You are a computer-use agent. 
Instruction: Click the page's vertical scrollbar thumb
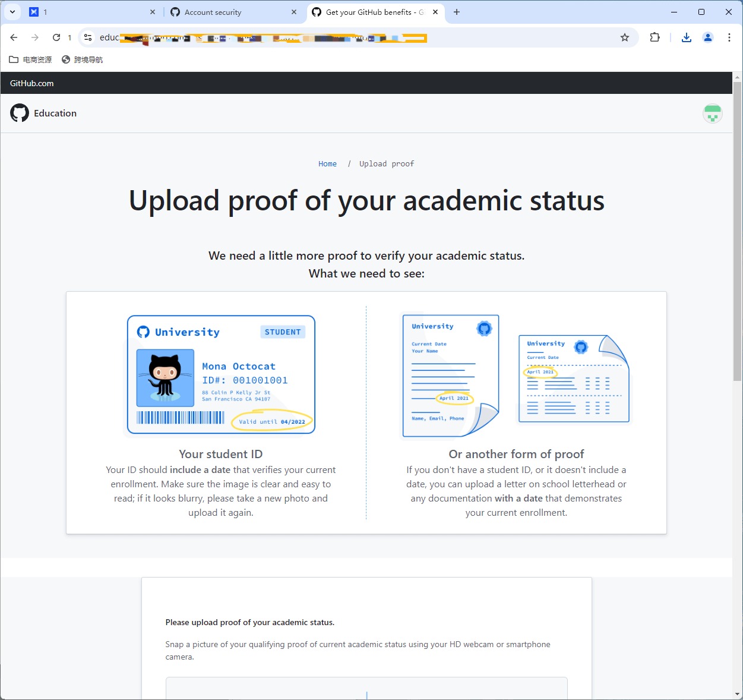737,232
